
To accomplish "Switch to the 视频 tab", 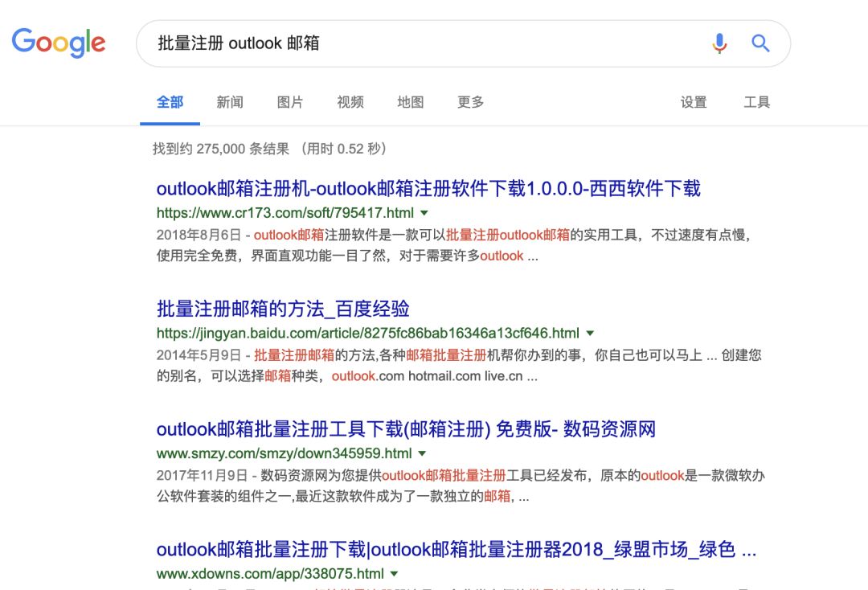I will click(x=350, y=102).
